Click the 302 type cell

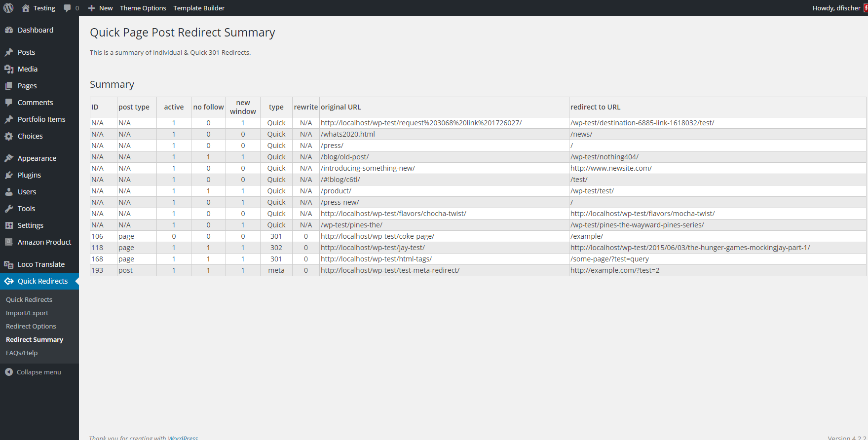pyautogui.click(x=276, y=248)
